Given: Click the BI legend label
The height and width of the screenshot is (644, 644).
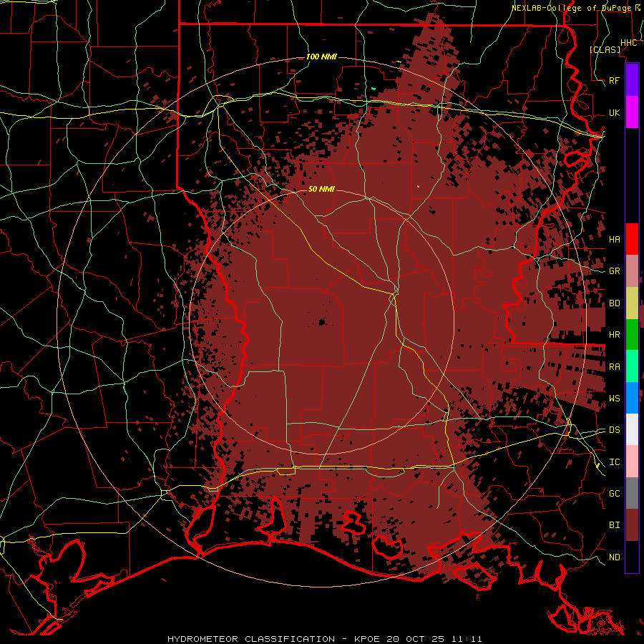Looking at the screenshot, I should click(614, 525).
